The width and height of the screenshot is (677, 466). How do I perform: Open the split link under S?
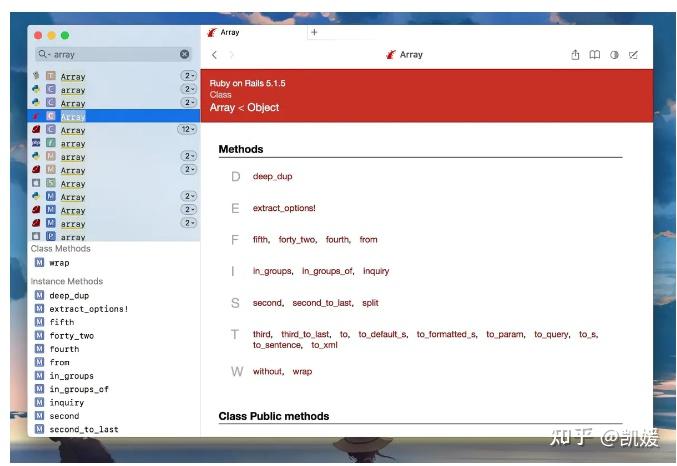[x=370, y=303]
